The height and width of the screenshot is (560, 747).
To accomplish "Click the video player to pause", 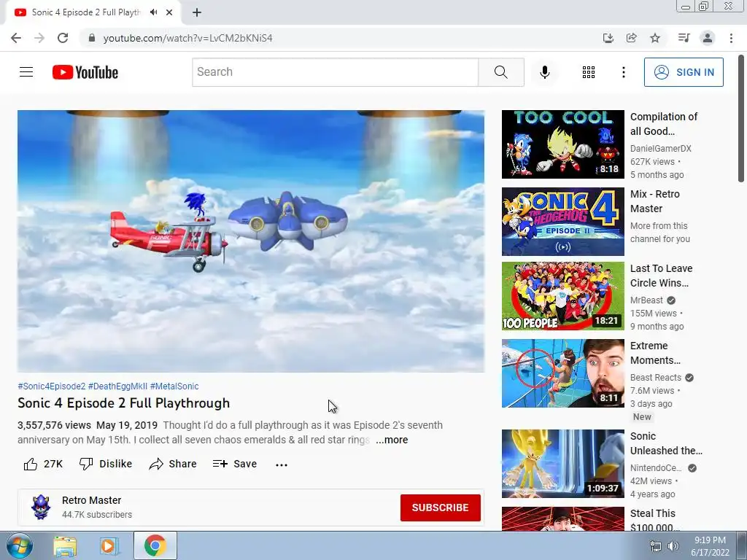I will pyautogui.click(x=251, y=241).
